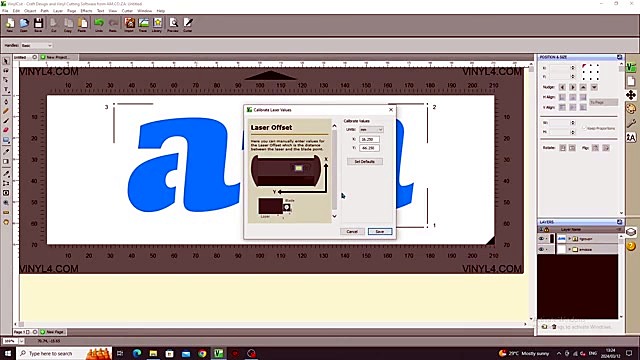Image resolution: width=640 pixels, height=360 pixels.
Task: Click the Open file toolbar icon
Action: [x=24, y=24]
